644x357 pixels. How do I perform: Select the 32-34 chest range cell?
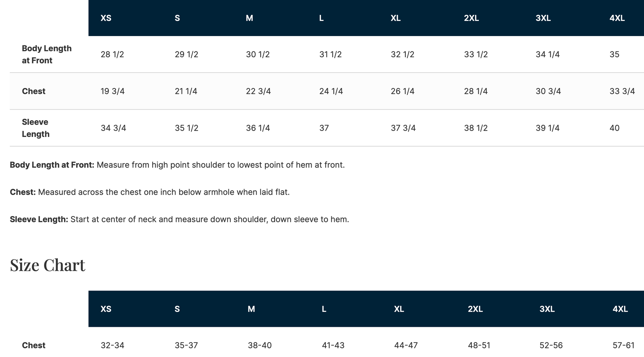pos(112,345)
